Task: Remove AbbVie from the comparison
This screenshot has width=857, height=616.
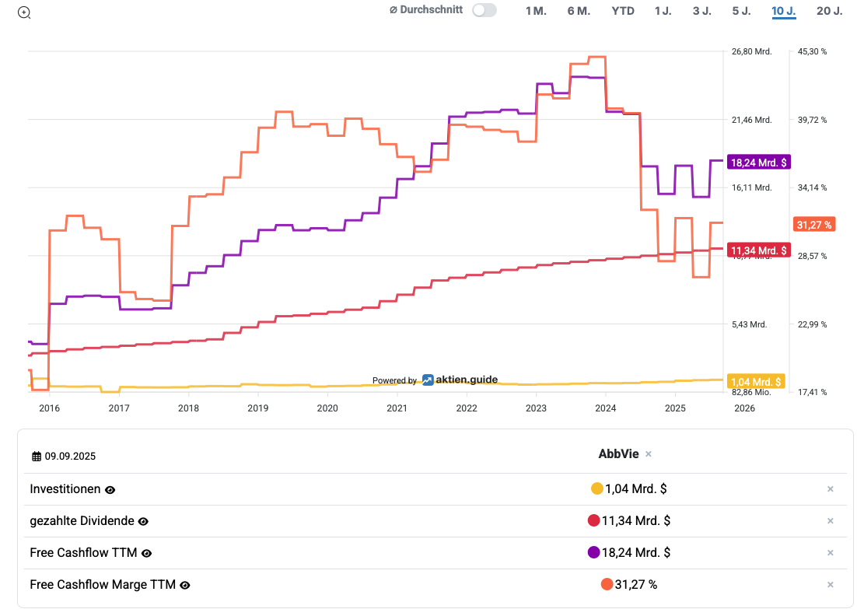Action: click(649, 454)
